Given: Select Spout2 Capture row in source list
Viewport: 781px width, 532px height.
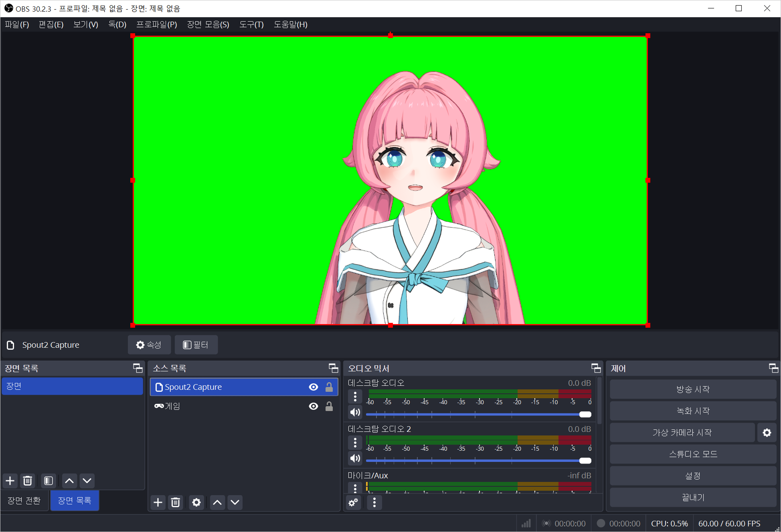Looking at the screenshot, I should [x=244, y=387].
